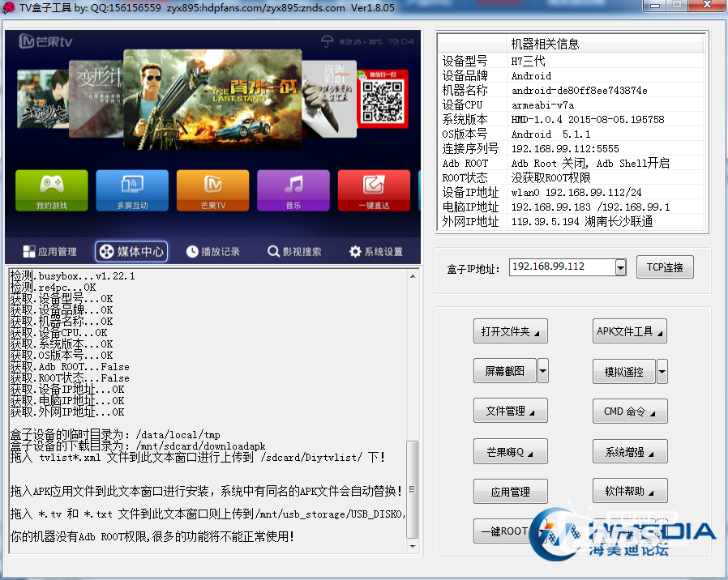
Task: Select the 机器名称 android-de80ff8ee743874e value
Action: (579, 90)
